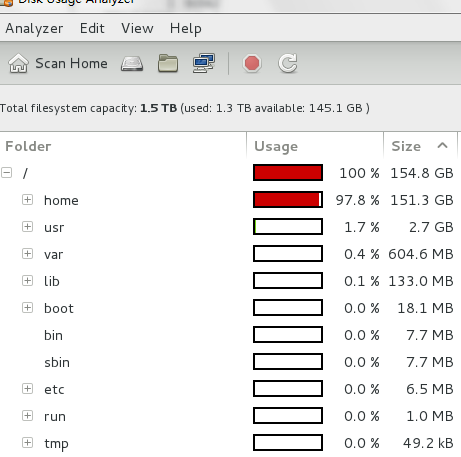Image resolution: width=461 pixels, height=457 pixels.
Task: Open the View menu
Action: point(137,29)
